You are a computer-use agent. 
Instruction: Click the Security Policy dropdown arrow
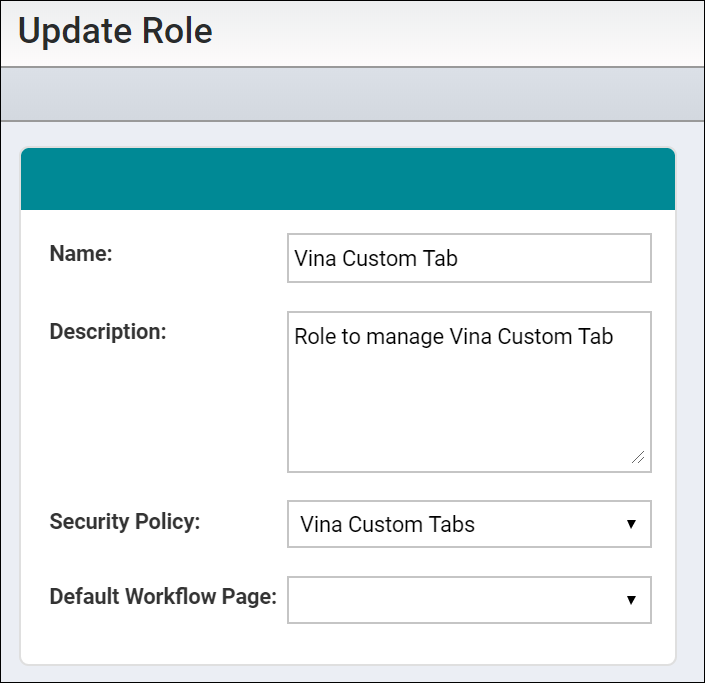point(631,524)
